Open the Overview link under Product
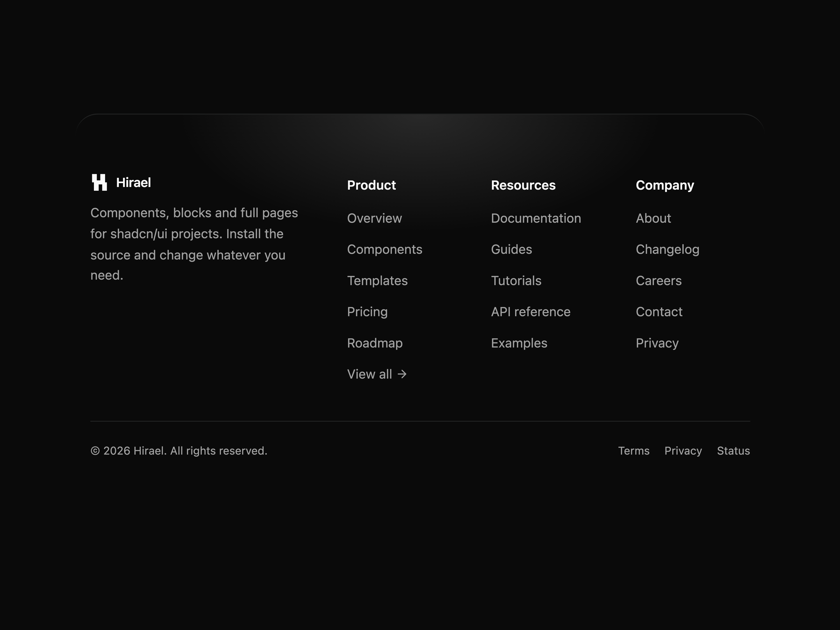The image size is (840, 630). (374, 218)
